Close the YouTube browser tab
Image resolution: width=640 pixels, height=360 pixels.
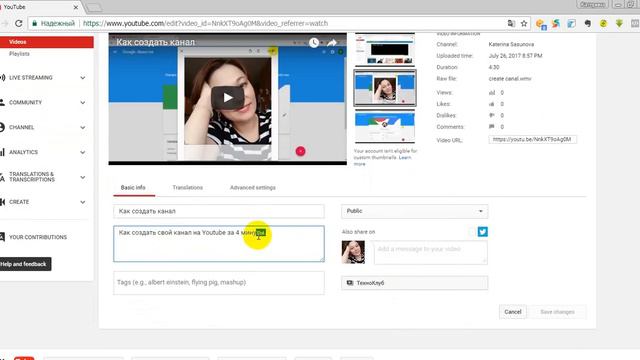(76, 7)
